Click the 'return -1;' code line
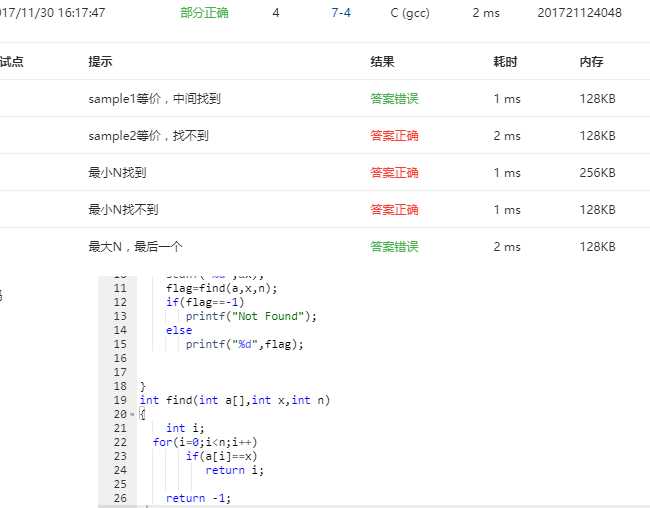The height and width of the screenshot is (508, 650). pos(199,498)
